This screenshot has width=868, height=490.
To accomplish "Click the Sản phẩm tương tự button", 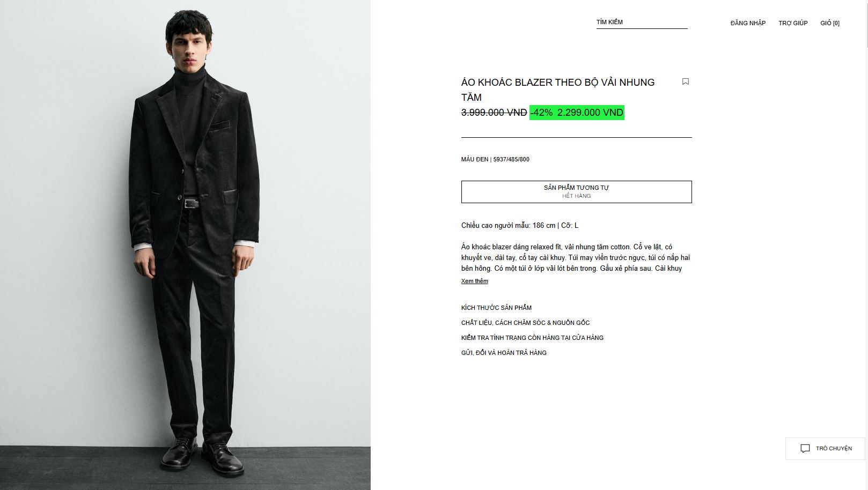I will (x=576, y=192).
